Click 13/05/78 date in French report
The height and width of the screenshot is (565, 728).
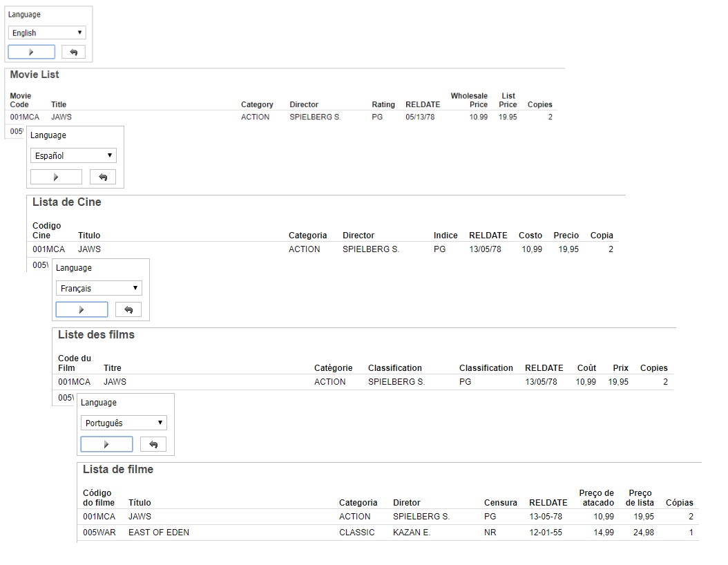542,382
